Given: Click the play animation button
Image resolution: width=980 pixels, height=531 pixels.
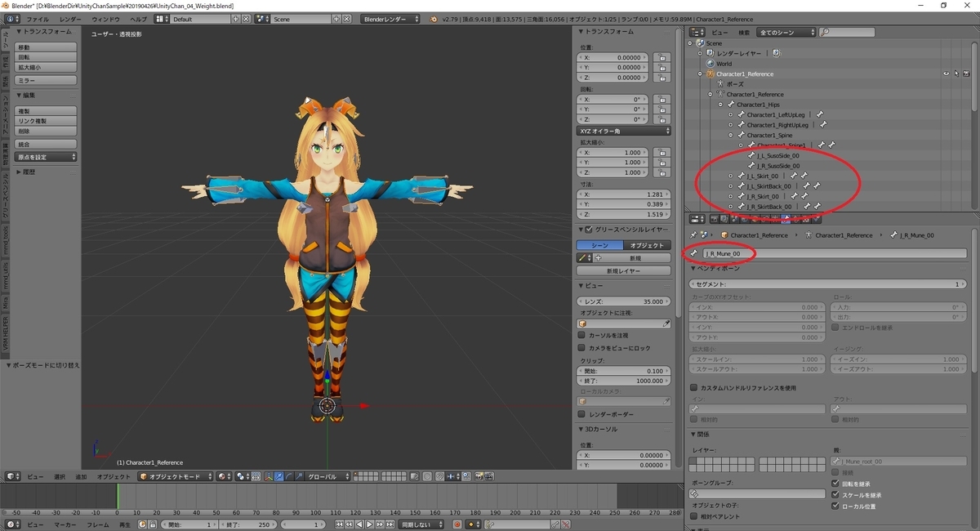Looking at the screenshot, I should 369,524.
